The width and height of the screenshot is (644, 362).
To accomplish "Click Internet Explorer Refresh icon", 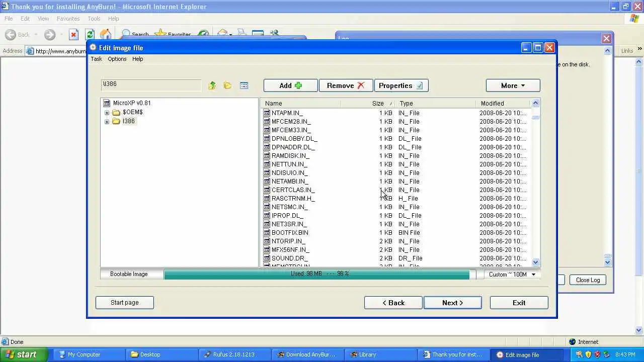I will 90,34.
